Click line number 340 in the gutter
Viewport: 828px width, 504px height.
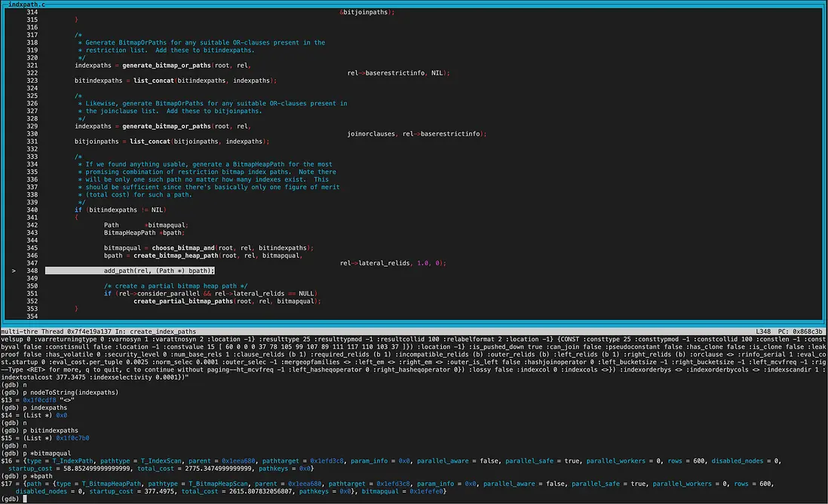[x=32, y=209]
